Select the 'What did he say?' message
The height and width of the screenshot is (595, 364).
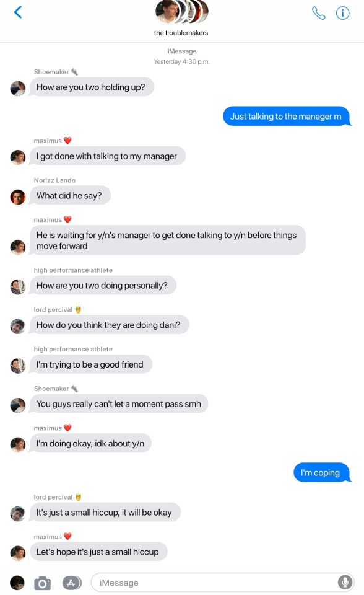[x=70, y=195]
